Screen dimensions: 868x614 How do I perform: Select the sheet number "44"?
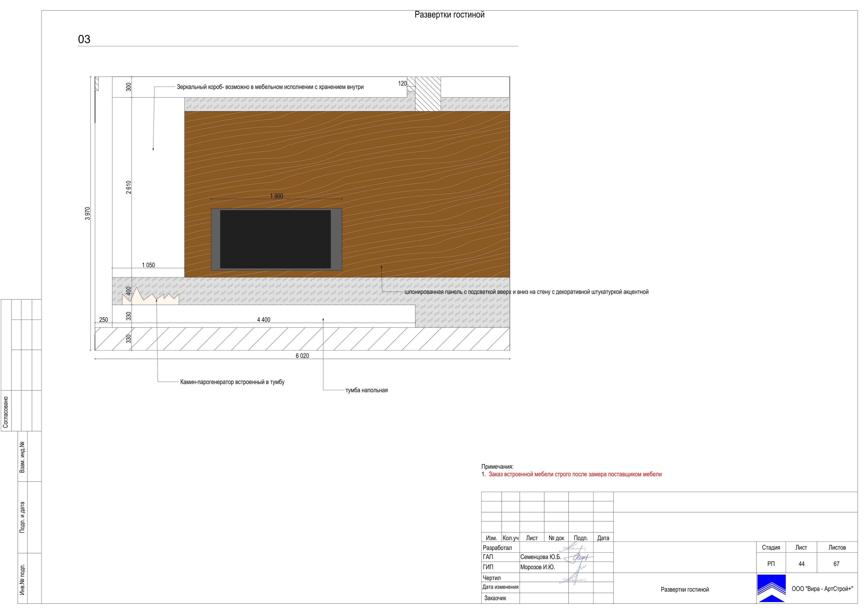(x=801, y=564)
